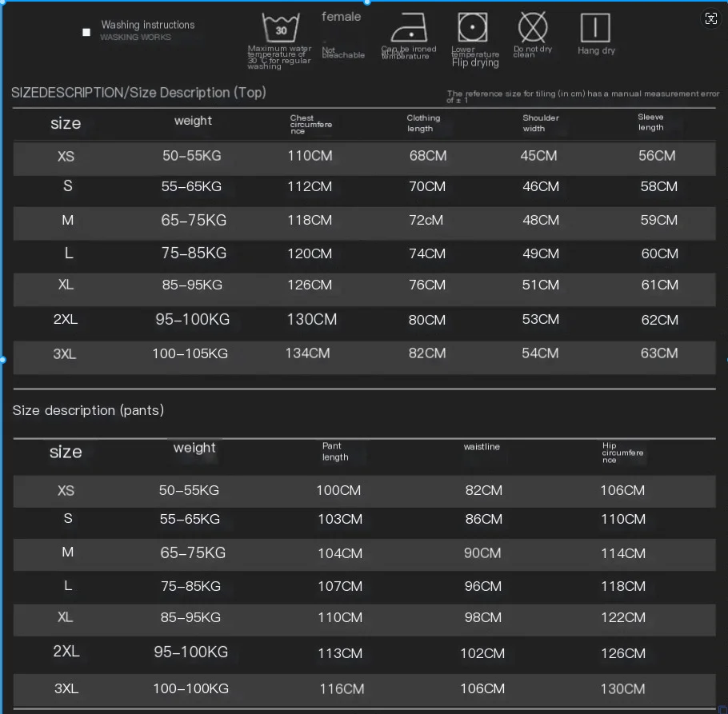Click the Chest circumference column header

310,125
